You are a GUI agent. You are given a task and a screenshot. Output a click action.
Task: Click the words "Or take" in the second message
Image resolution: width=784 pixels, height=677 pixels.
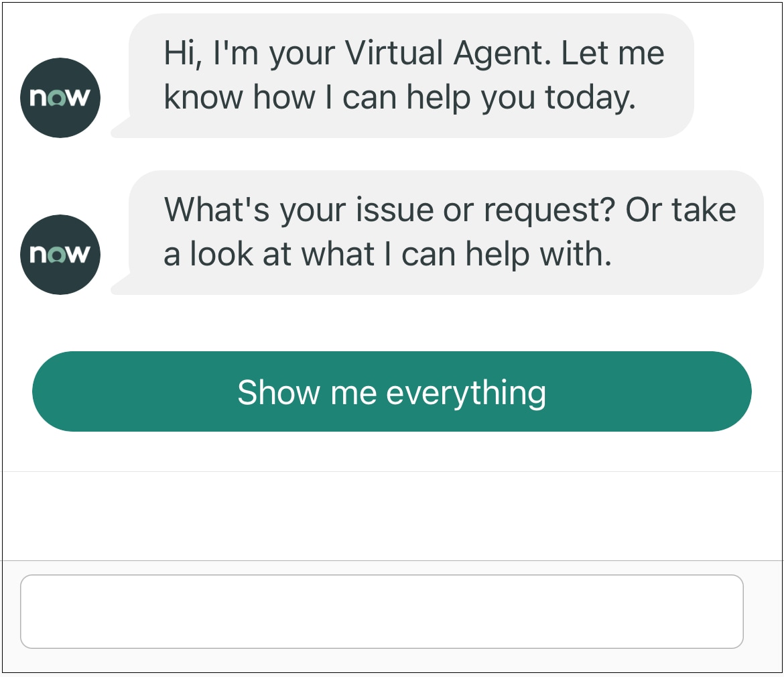click(x=681, y=210)
